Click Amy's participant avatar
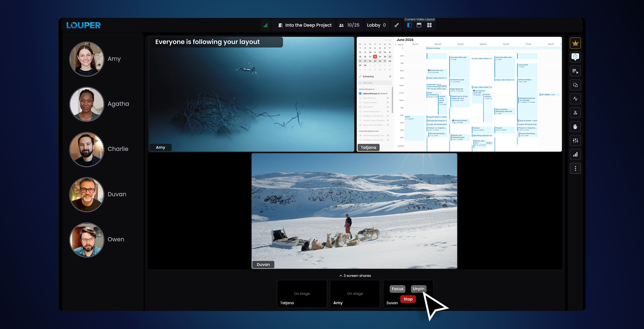The height and width of the screenshot is (329, 644). point(87,59)
